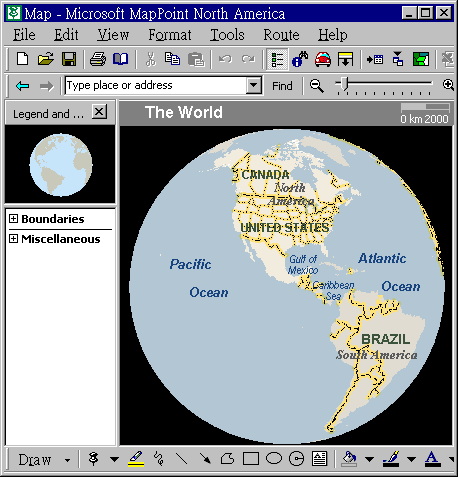Print the map with printer icon
458x477 pixels.
(x=98, y=59)
